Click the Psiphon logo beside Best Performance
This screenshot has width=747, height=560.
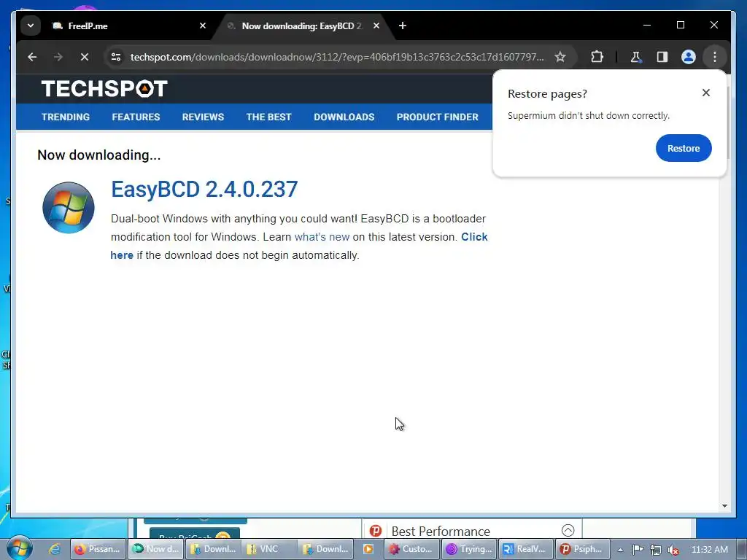376,531
